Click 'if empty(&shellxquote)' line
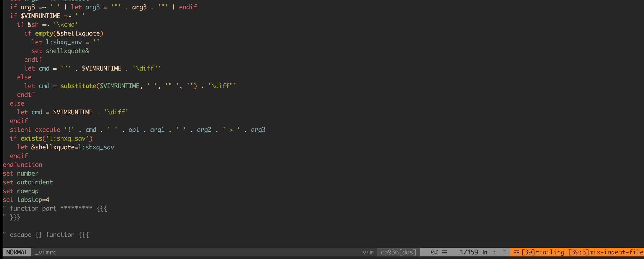 click(x=64, y=33)
